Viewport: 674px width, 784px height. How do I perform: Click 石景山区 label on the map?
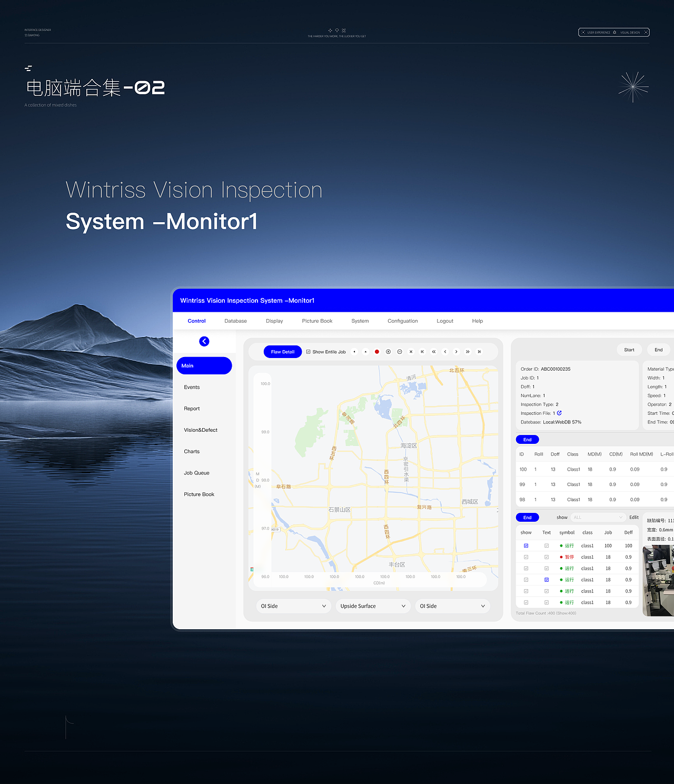click(340, 510)
